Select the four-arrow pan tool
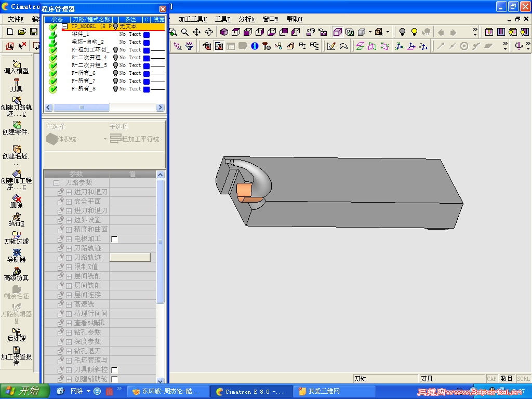The width and height of the screenshot is (532, 399). pos(196,32)
